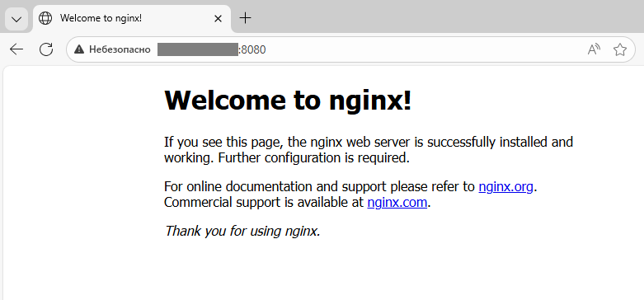Open the nginx.org link

tap(506, 187)
